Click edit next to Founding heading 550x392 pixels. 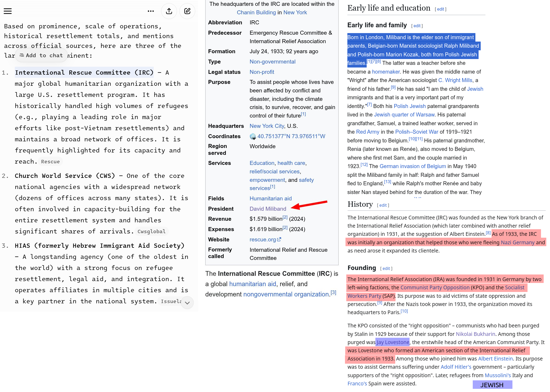point(386,268)
